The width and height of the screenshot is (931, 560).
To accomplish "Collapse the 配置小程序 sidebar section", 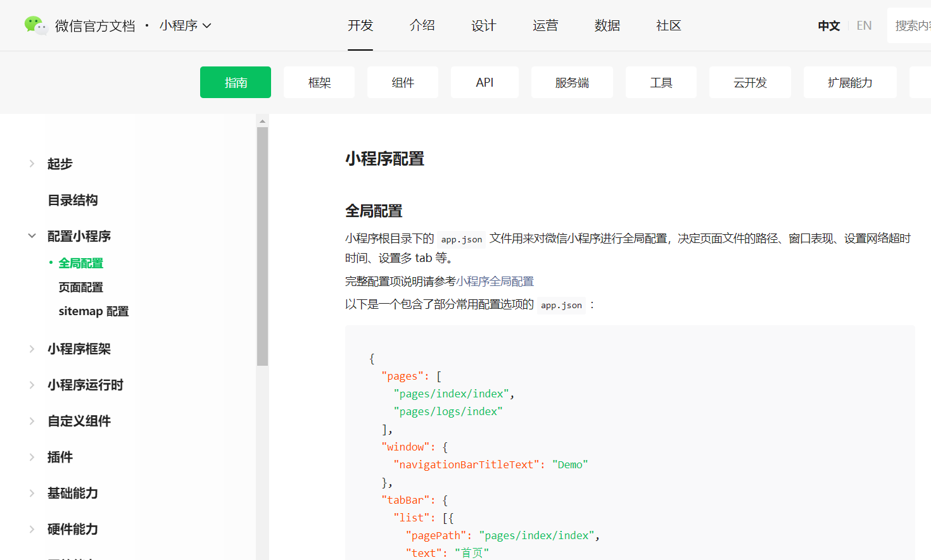I will [x=32, y=236].
